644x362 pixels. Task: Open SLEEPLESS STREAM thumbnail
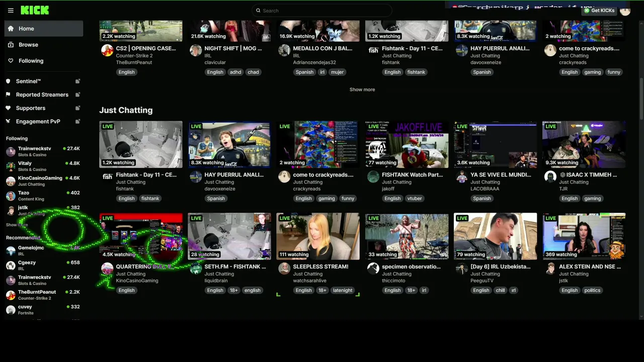tap(318, 236)
